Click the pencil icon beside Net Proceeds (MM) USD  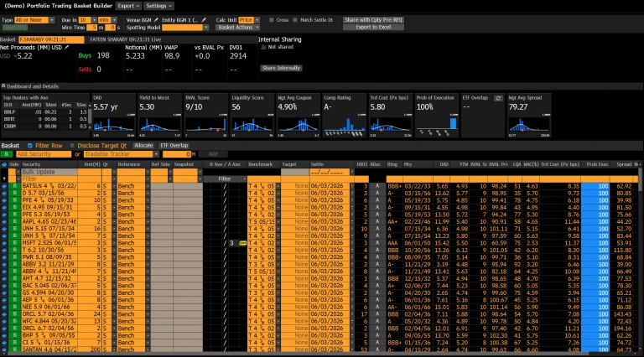pos(66,48)
